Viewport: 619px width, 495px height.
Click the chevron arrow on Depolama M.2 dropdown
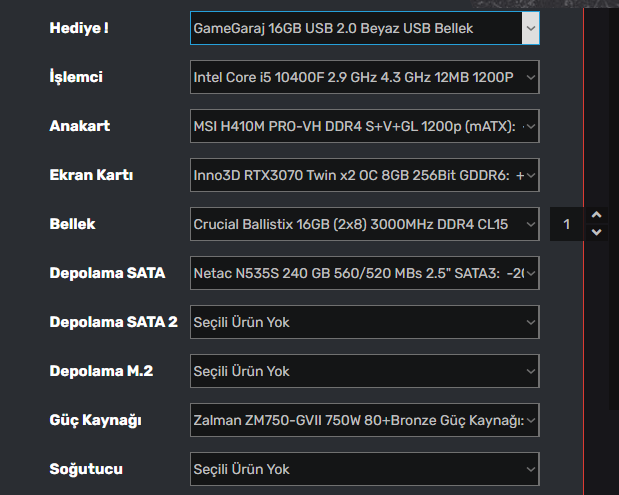tap(530, 371)
